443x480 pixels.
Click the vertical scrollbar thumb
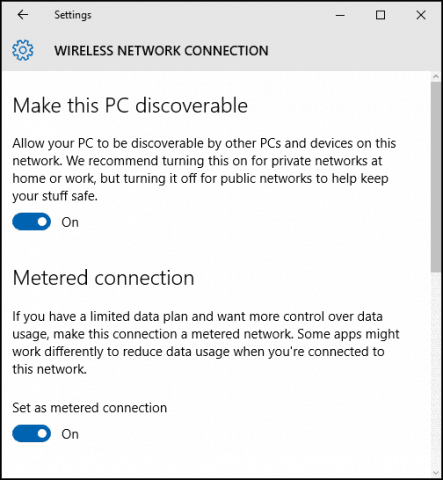(436, 177)
